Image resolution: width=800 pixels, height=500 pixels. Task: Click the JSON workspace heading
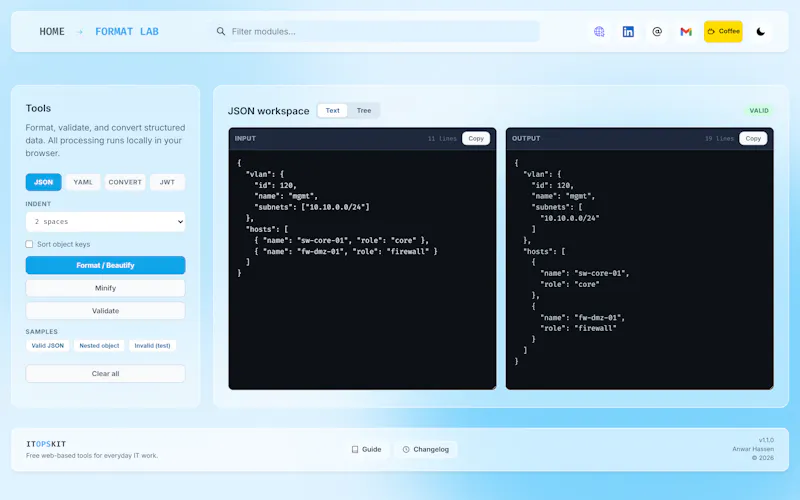click(x=268, y=111)
